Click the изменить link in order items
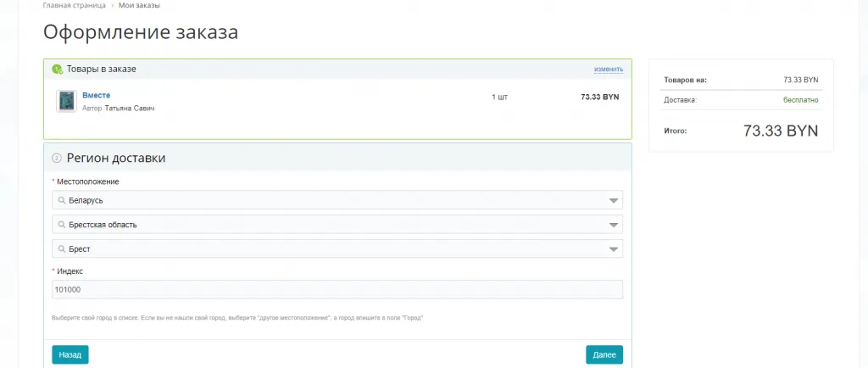Viewport: 868px width, 368px height. coord(609,70)
